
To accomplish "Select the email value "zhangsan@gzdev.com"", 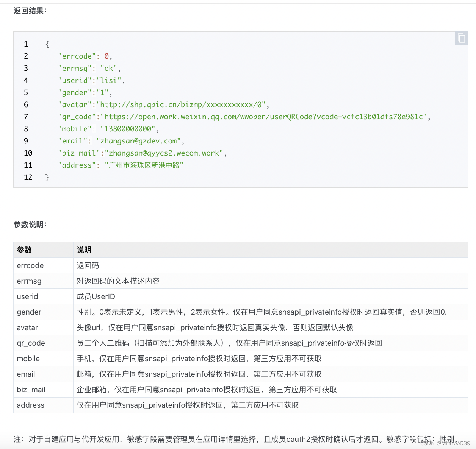I will click(138, 141).
